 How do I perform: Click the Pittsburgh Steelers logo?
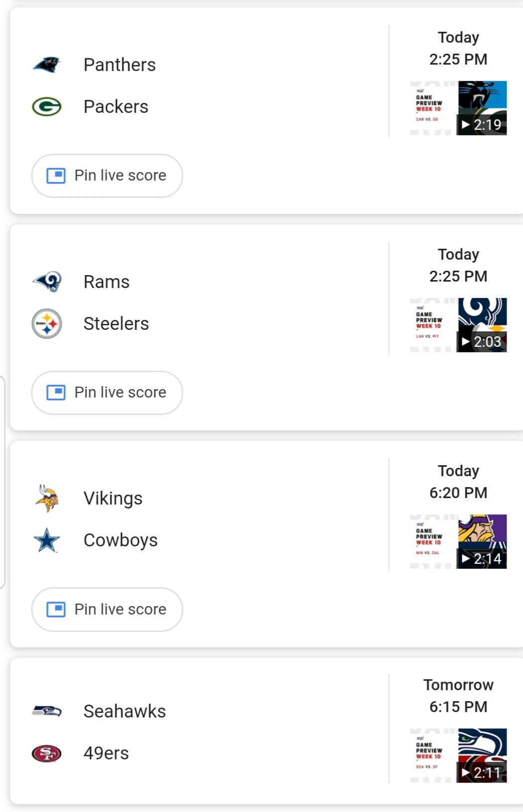(x=46, y=323)
